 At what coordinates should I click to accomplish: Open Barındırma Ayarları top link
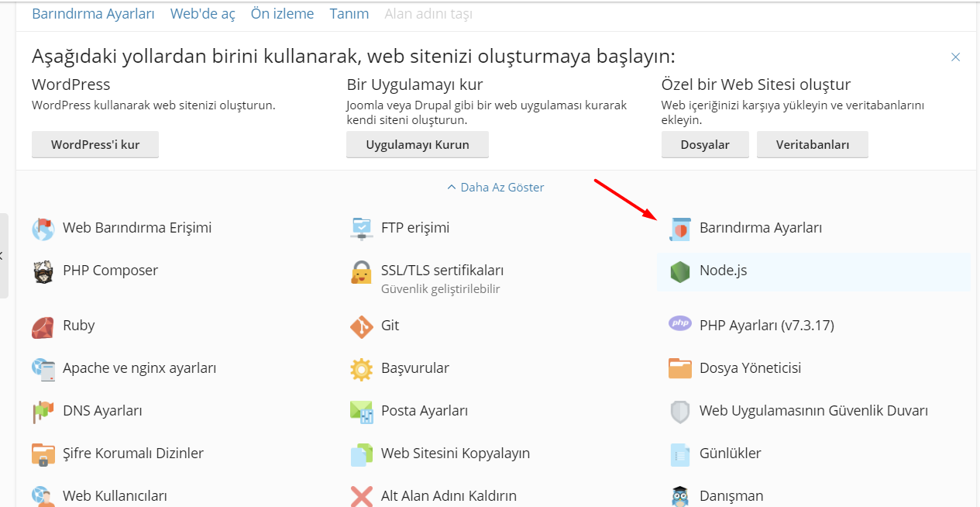[93, 14]
